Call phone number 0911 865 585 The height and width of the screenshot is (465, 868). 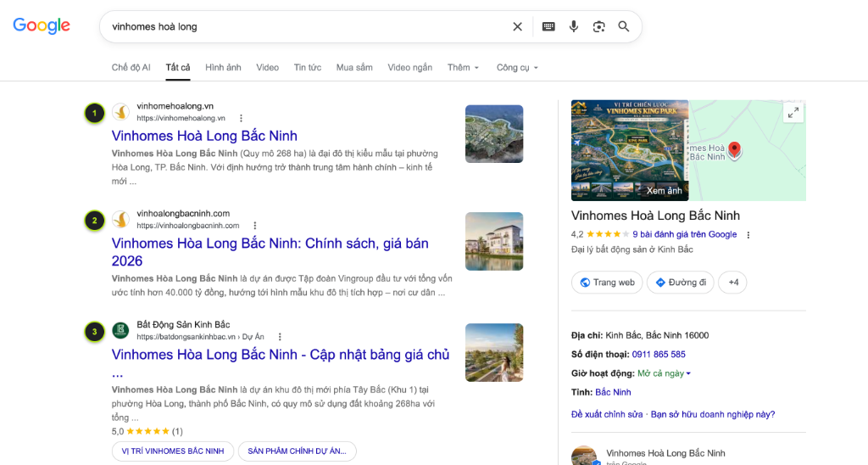659,354
